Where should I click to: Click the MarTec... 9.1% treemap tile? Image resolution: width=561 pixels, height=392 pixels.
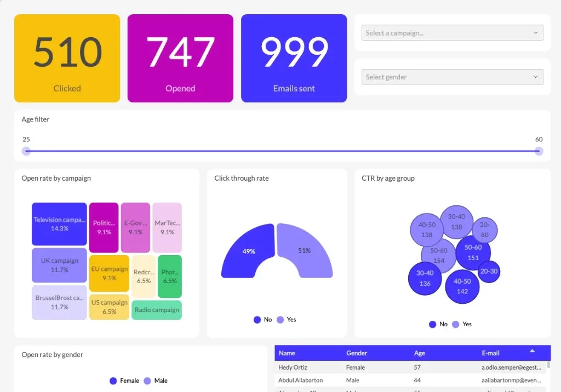[167, 227]
